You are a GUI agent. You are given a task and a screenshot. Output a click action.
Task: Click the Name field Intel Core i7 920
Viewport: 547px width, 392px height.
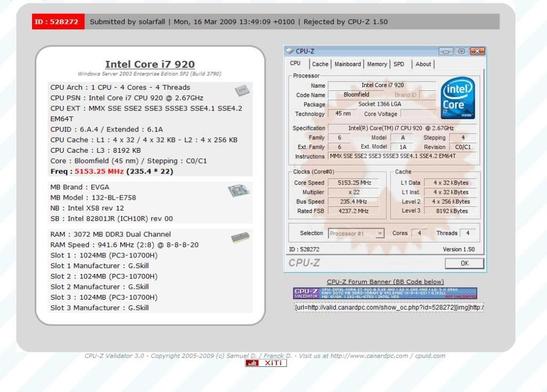[x=382, y=85]
